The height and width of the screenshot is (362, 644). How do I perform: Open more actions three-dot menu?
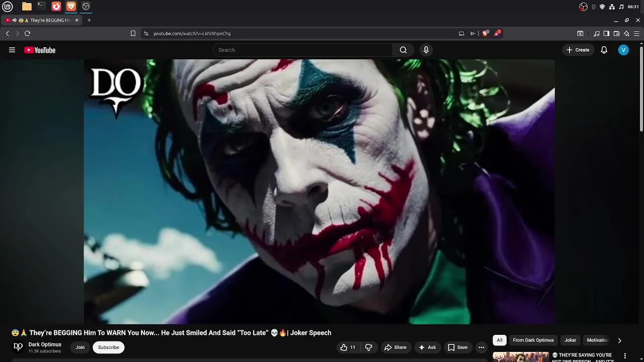(x=481, y=347)
